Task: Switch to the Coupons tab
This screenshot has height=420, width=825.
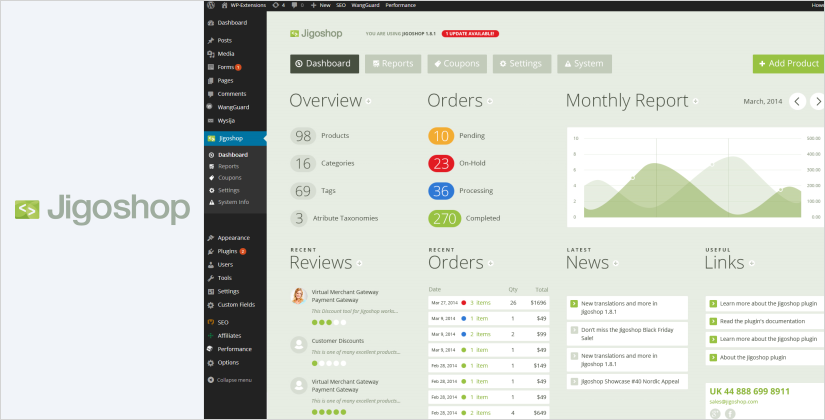Action: point(457,64)
